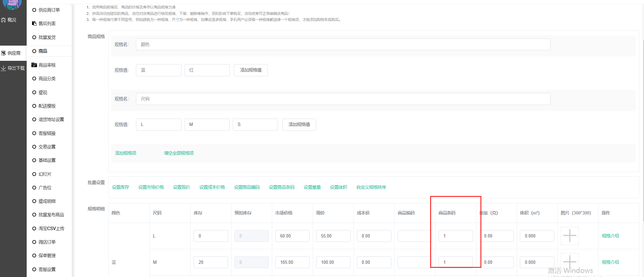Click 清空全部规格项 link
644x277 pixels.
point(179,153)
